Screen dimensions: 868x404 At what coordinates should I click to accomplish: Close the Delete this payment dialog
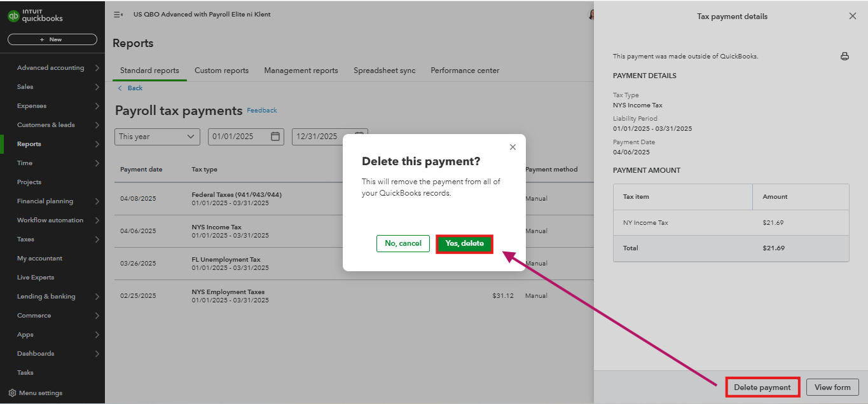(513, 147)
